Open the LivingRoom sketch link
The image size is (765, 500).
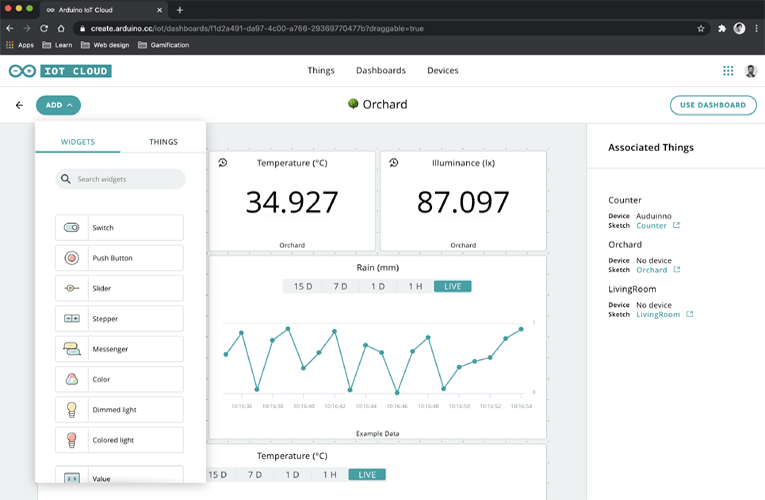[x=658, y=314]
